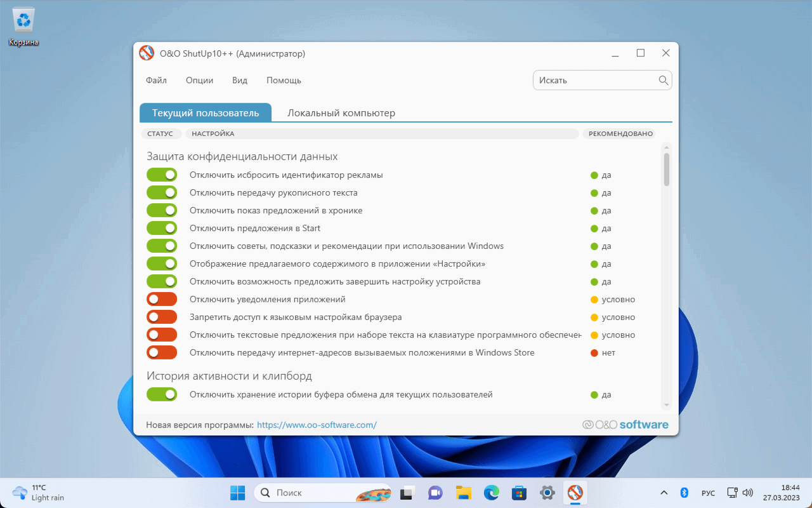
Task: Click the 'Защита конфиденциальности данных' section heading
Action: pos(242,156)
